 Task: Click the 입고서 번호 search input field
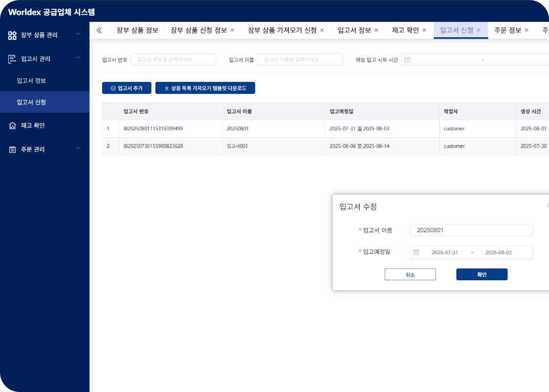(173, 60)
